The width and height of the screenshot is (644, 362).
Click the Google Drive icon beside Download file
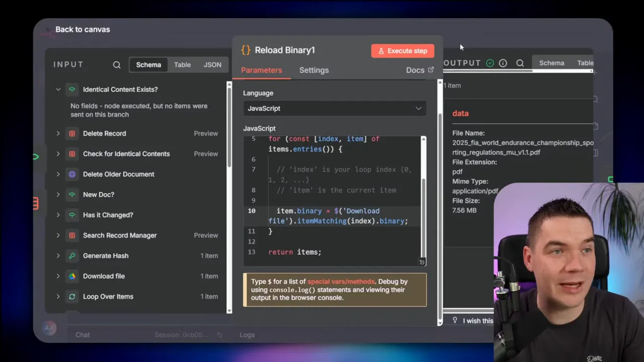pos(72,276)
